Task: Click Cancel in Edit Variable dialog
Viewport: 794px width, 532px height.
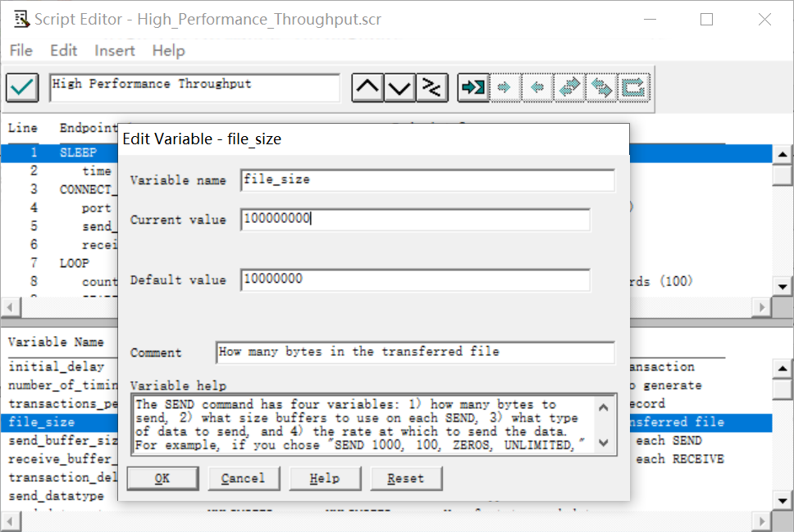Action: click(244, 479)
